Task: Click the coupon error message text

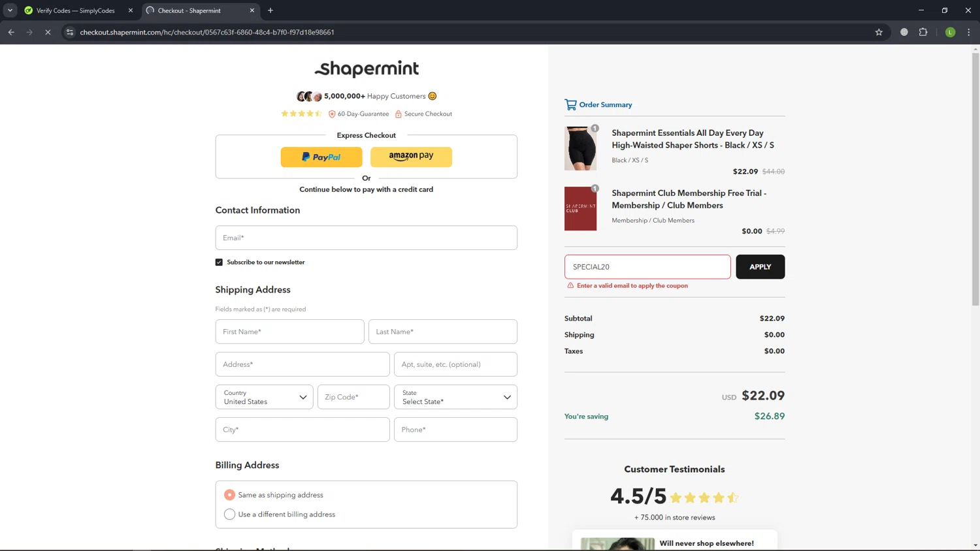Action: (x=632, y=285)
